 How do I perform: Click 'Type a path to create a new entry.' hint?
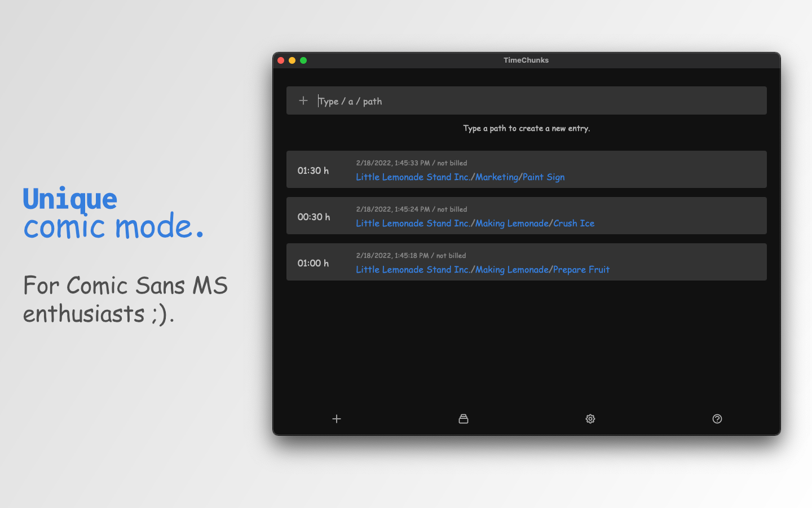point(527,129)
